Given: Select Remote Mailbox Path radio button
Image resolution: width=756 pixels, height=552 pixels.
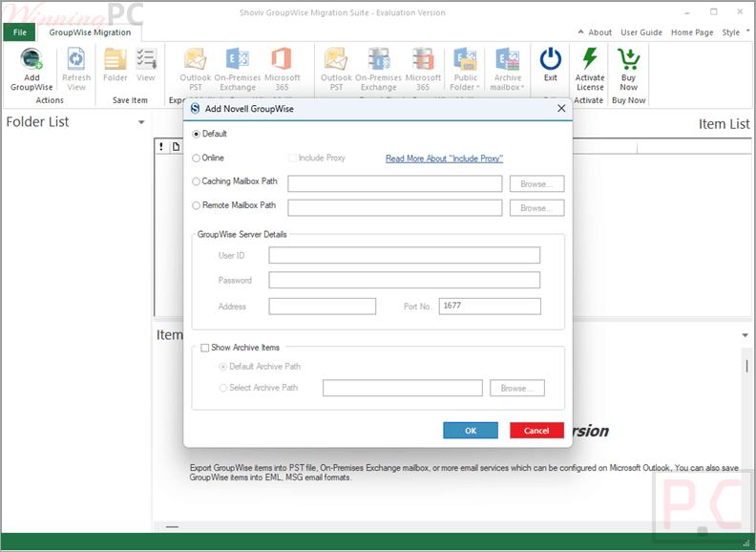Looking at the screenshot, I should pyautogui.click(x=197, y=205).
